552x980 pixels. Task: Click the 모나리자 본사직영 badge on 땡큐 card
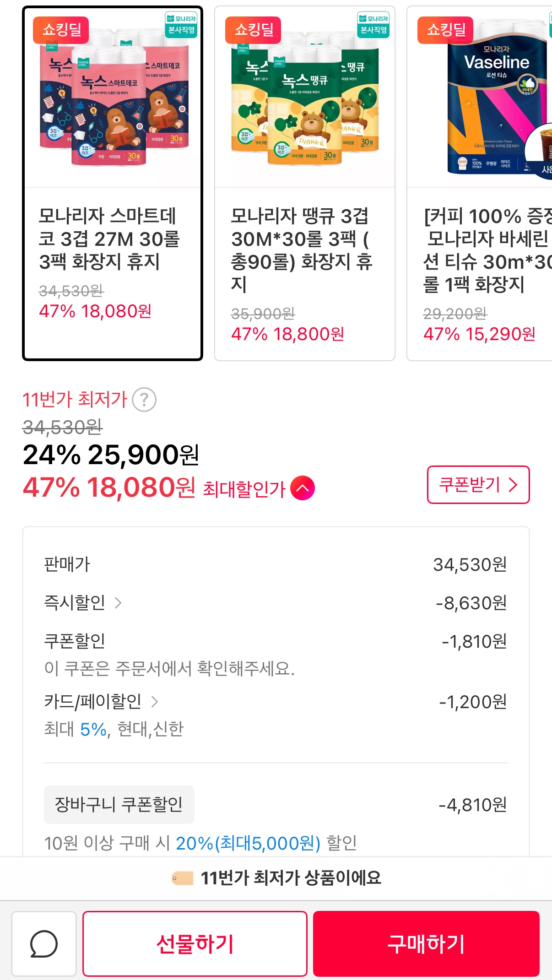click(x=373, y=24)
